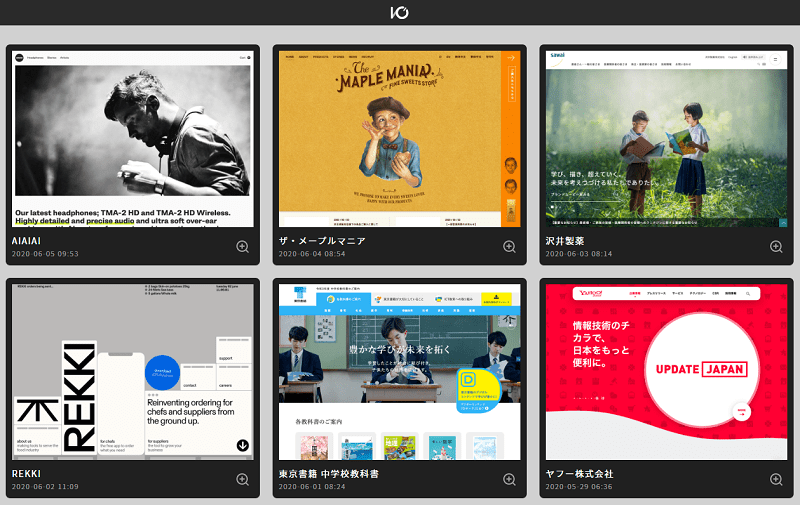The width and height of the screenshot is (800, 505).
Task: Open the REKKI website thumbnail
Action: [x=133, y=372]
